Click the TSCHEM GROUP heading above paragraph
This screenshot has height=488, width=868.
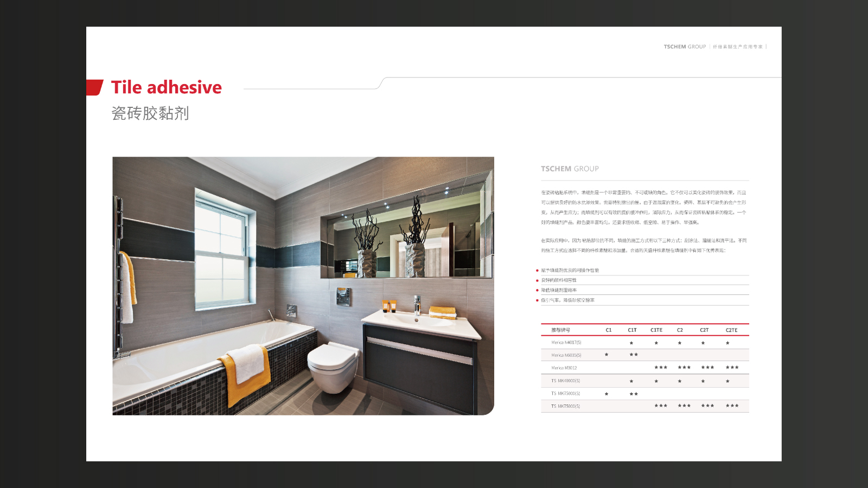tap(570, 169)
